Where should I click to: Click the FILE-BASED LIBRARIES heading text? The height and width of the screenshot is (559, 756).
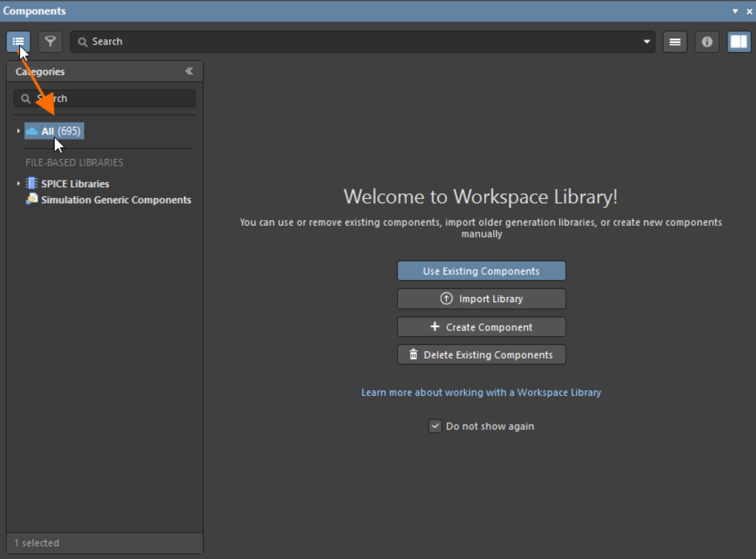pyautogui.click(x=74, y=163)
